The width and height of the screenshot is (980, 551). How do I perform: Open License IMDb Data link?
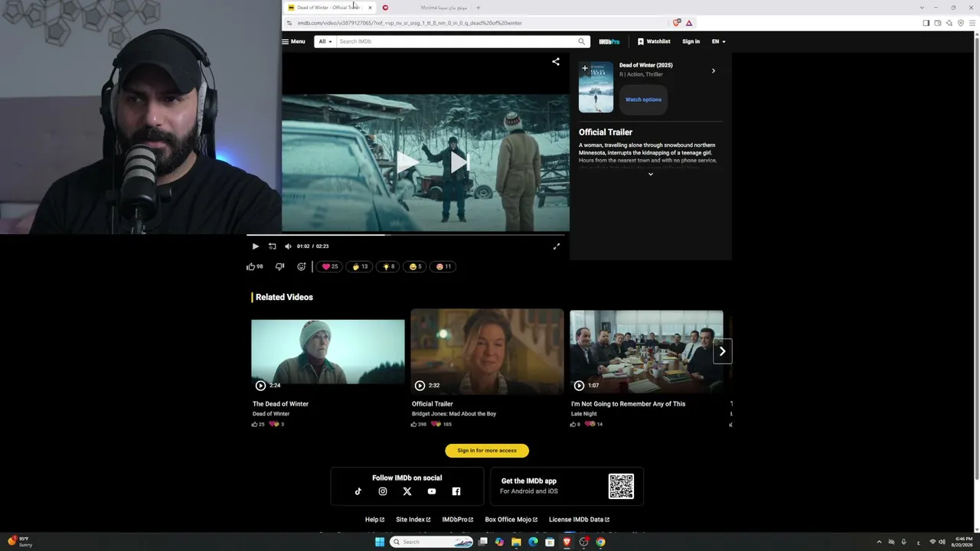click(579, 520)
